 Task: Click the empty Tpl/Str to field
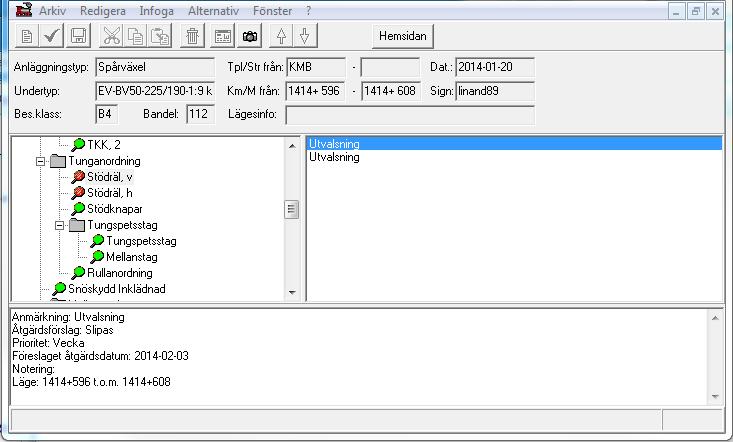point(390,67)
